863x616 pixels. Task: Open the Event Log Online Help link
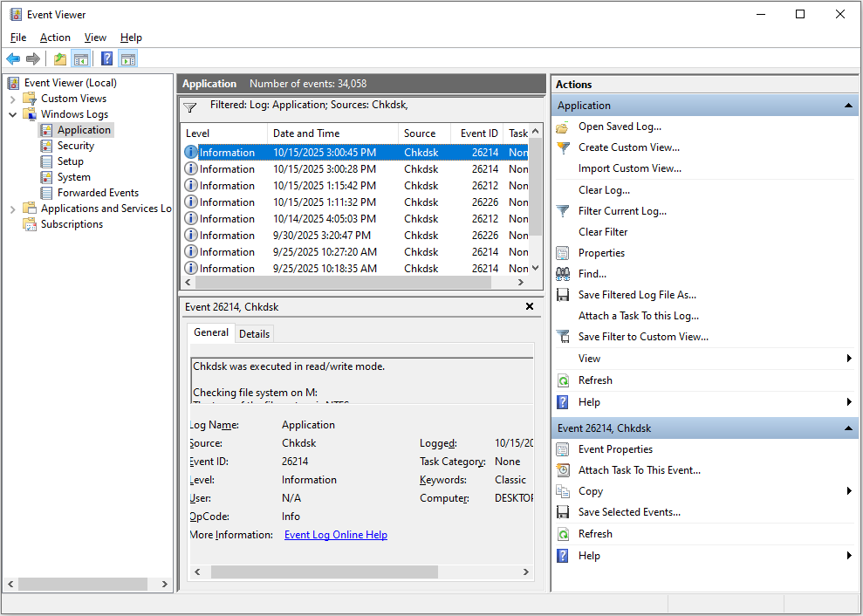tap(336, 534)
